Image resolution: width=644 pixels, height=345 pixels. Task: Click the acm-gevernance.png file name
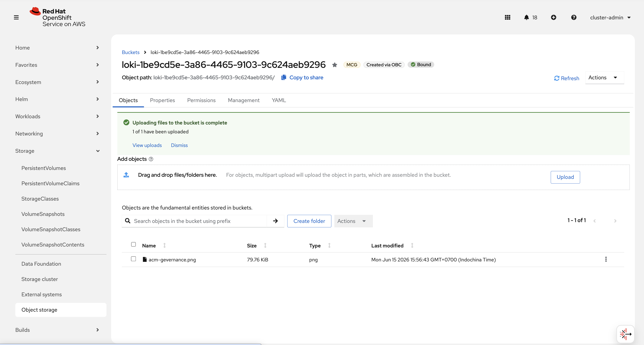[172, 260]
